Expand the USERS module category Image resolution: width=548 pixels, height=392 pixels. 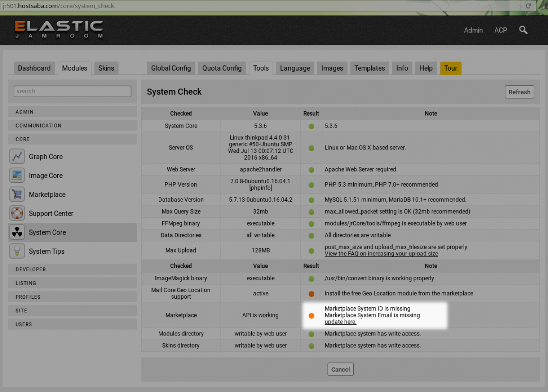pos(72,324)
